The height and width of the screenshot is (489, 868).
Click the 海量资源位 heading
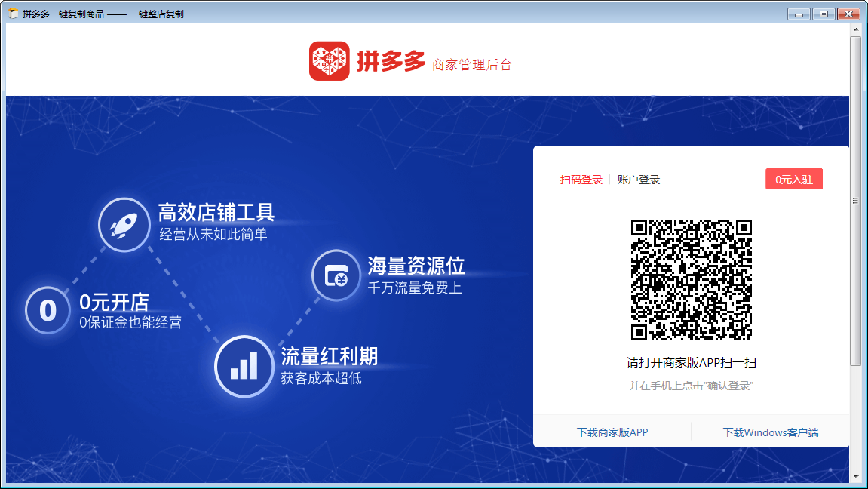tap(416, 266)
